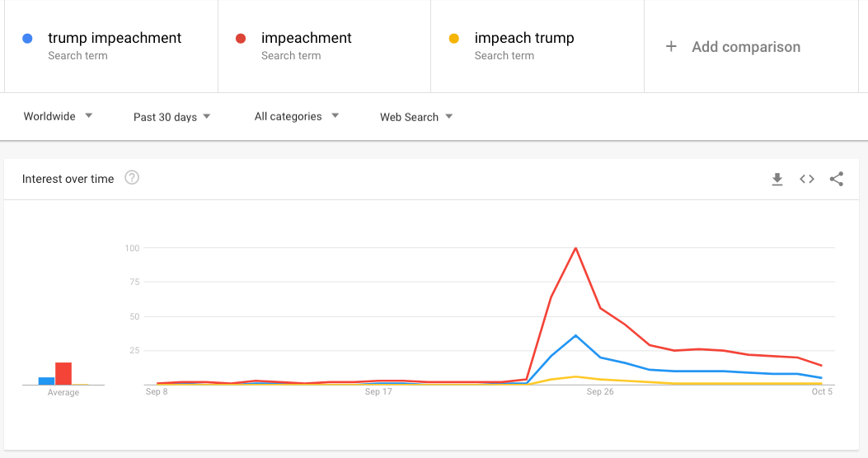The image size is (868, 458).
Task: Change the Web Search type dropdown
Action: 416,117
